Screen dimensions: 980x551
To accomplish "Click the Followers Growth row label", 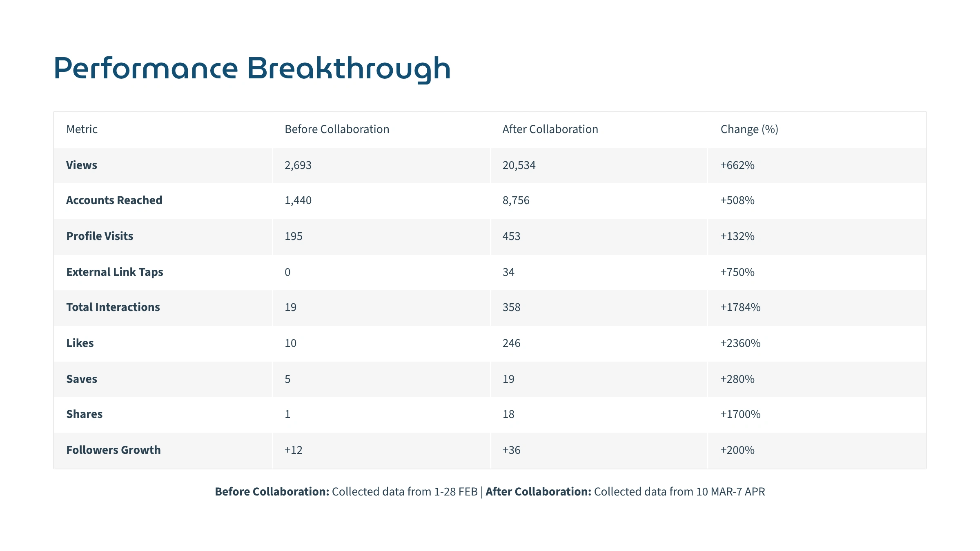I will (x=114, y=450).
